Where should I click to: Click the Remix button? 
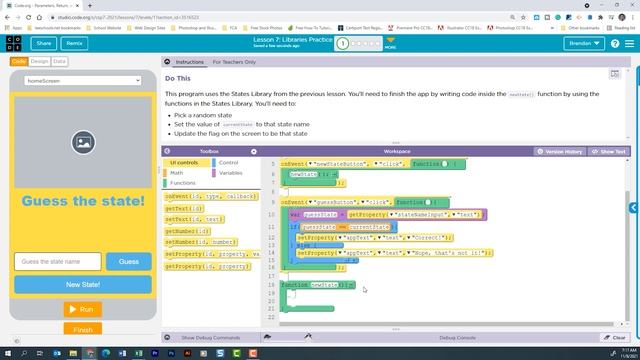coord(74,43)
